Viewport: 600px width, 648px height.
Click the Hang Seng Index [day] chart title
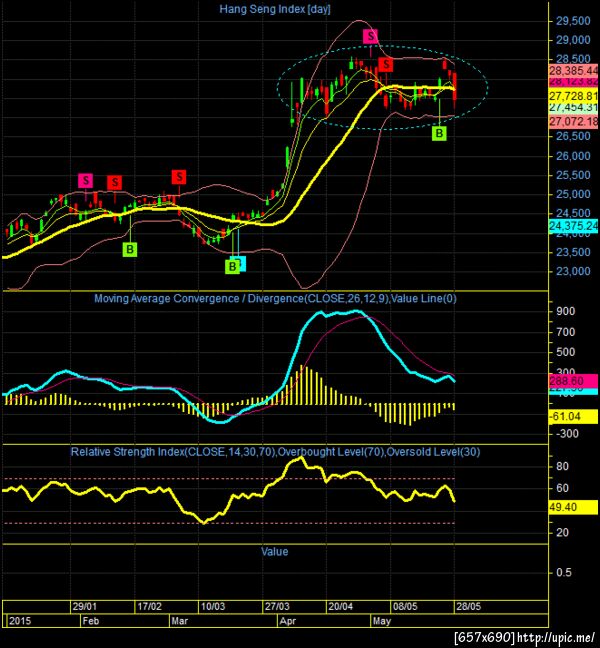pyautogui.click(x=275, y=9)
